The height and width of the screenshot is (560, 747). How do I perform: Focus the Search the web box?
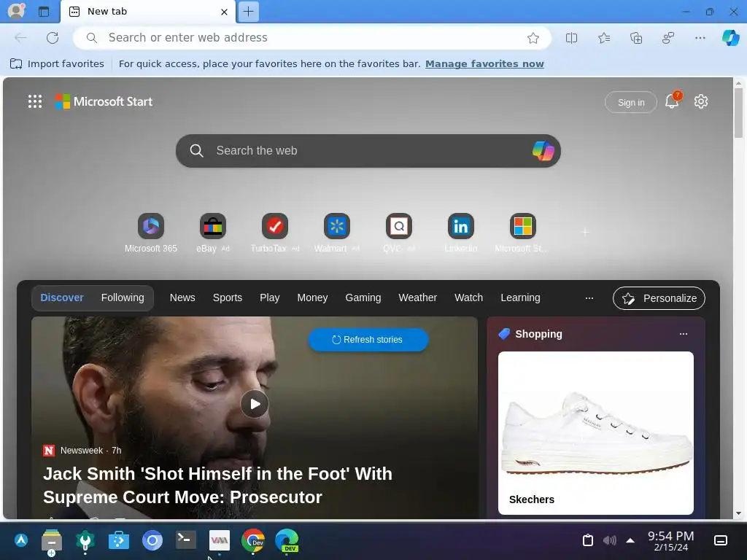tap(368, 150)
